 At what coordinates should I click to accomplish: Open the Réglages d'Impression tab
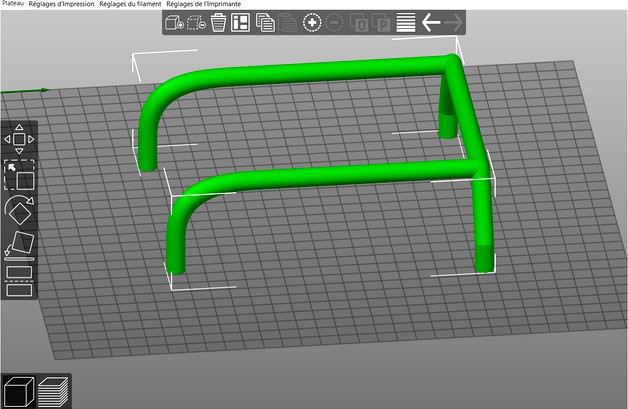tap(61, 5)
